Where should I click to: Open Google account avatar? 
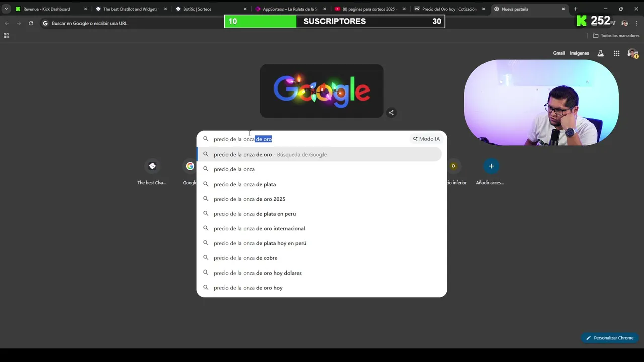coord(633,53)
